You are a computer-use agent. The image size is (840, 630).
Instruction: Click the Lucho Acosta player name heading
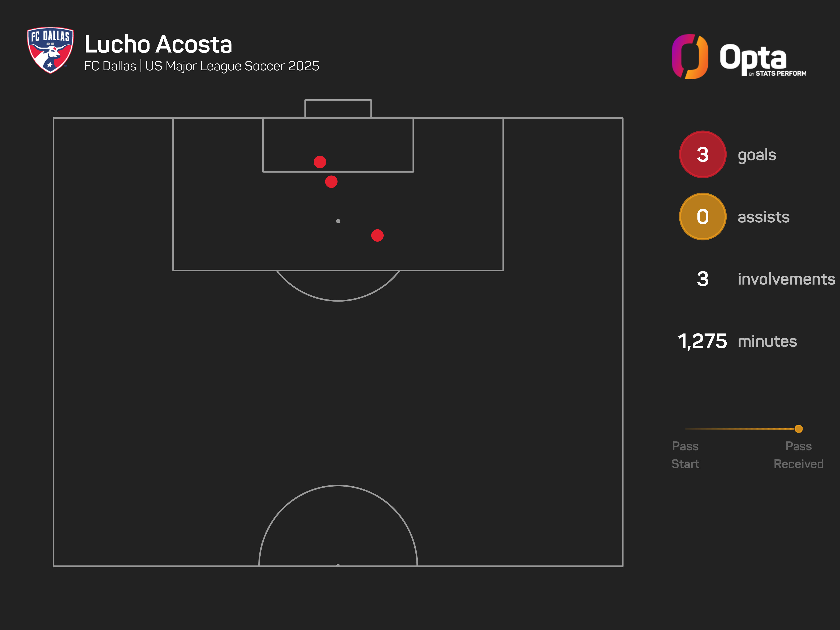coord(158,45)
